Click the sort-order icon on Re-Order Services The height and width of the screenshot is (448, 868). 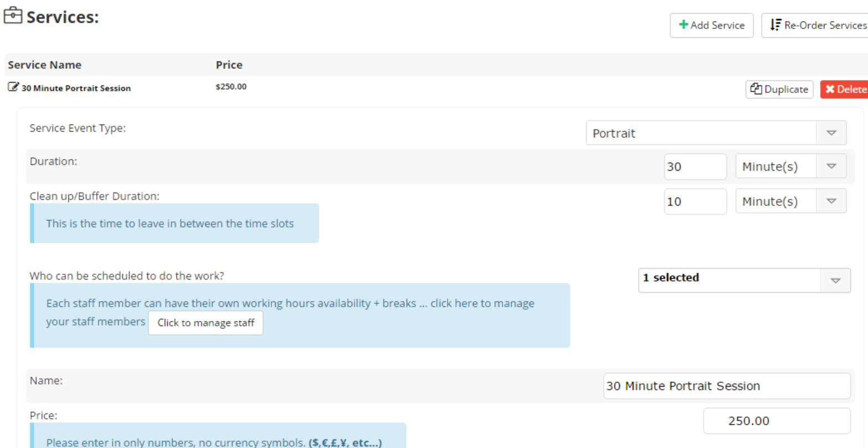click(777, 25)
